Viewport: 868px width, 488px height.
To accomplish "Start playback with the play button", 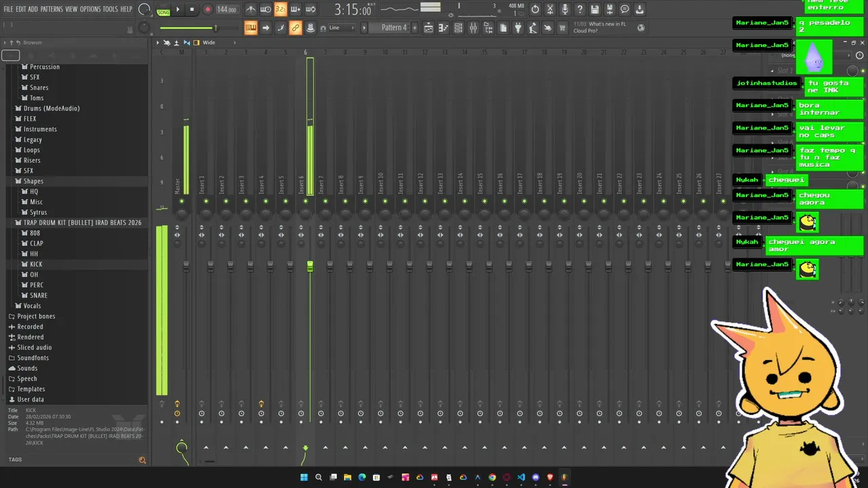I will pos(178,9).
